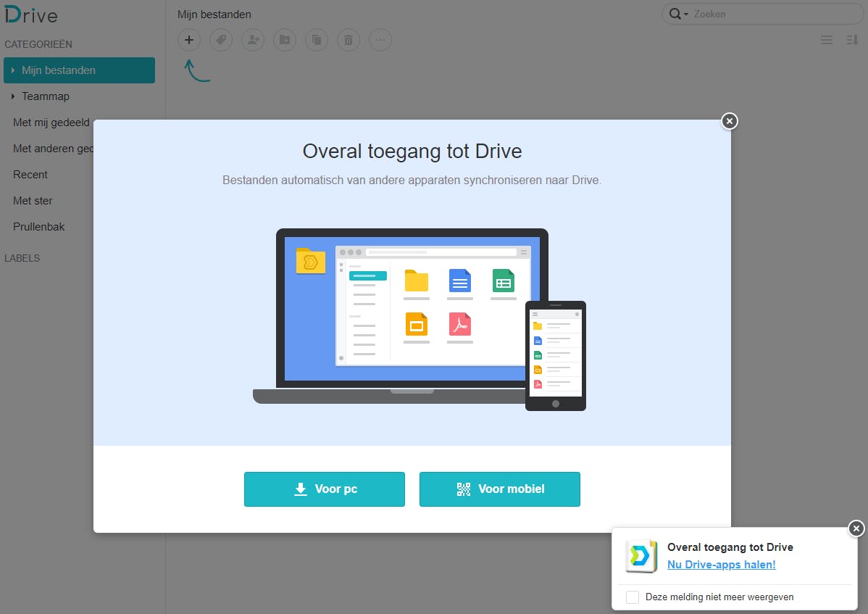Open the 'Nu Drive-apps halen!' link

(x=722, y=564)
